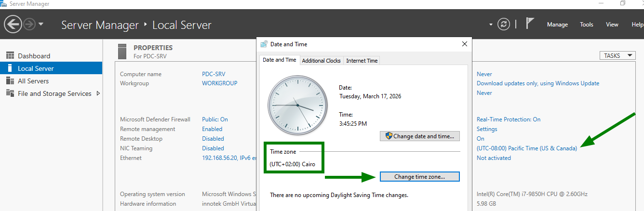Click the Server Manager title bar app icon
This screenshot has width=644, height=211.
click(x=3, y=3)
